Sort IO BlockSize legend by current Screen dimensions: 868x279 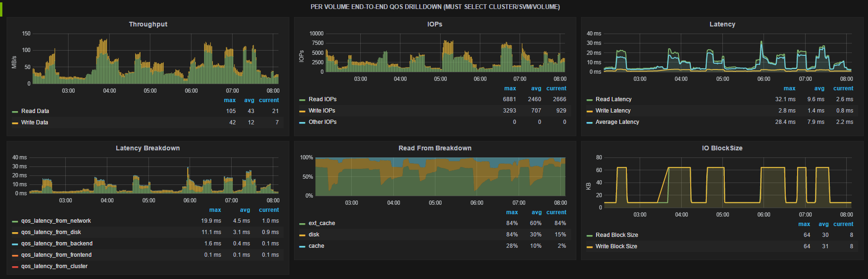pos(843,224)
